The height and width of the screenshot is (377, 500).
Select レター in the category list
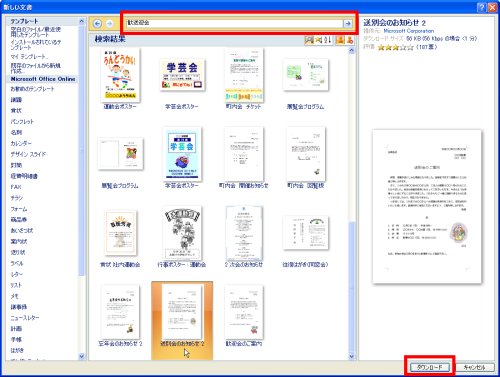pyautogui.click(x=17, y=274)
